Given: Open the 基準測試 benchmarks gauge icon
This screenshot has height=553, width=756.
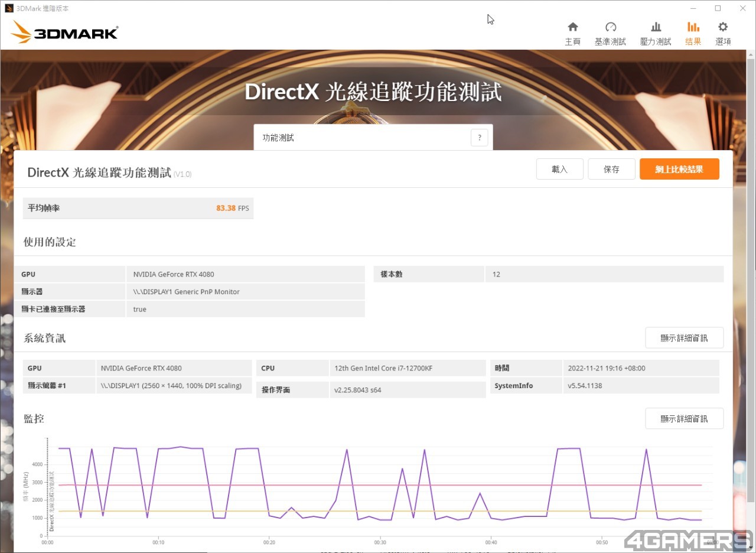Looking at the screenshot, I should pos(611,27).
